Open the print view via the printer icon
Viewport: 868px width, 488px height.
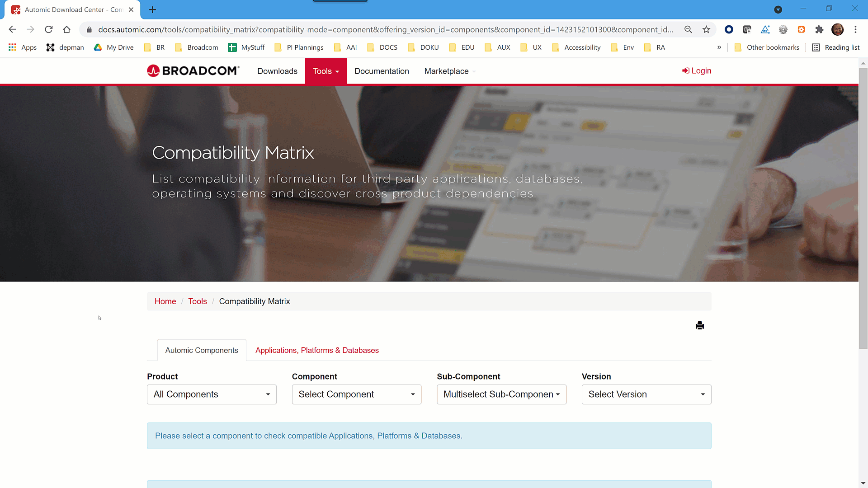[700, 325]
